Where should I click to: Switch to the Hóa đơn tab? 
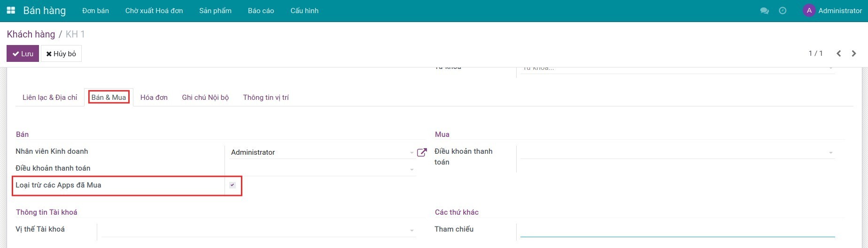(154, 98)
